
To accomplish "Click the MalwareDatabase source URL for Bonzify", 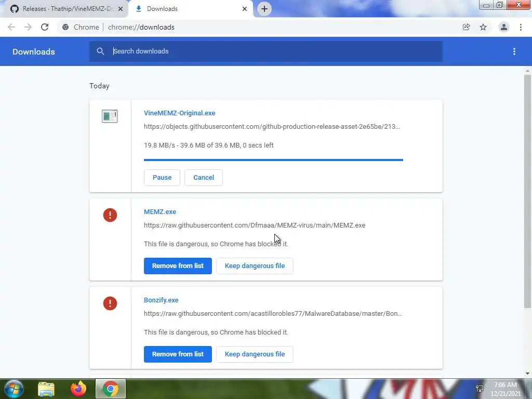I will [x=273, y=313].
